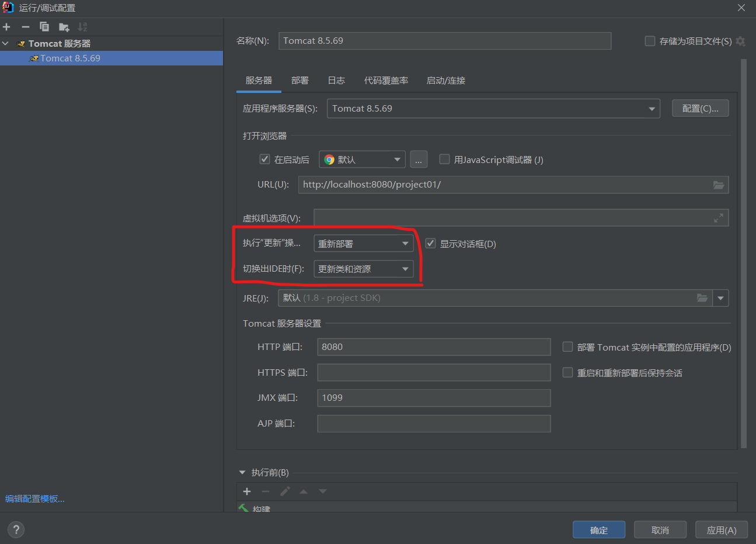
Task: Add a new run configuration
Action: coord(6,27)
